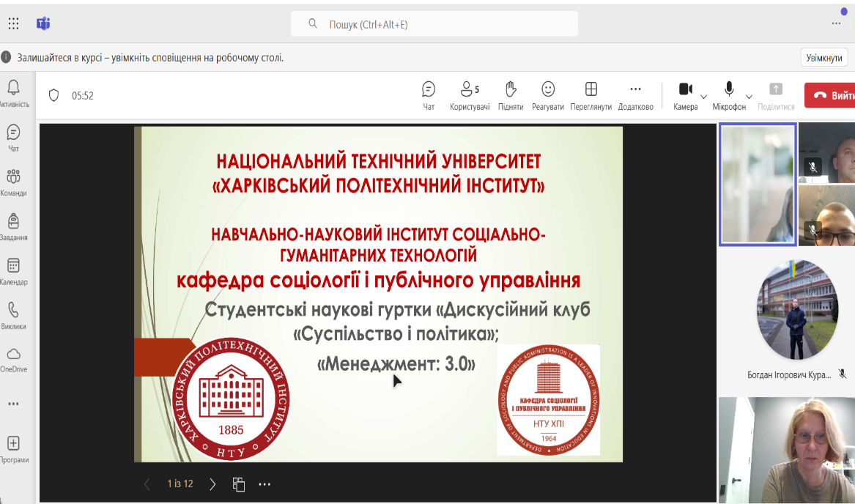The image size is (855, 504).
Task: Open Програми add apps icon
Action: click(x=14, y=449)
